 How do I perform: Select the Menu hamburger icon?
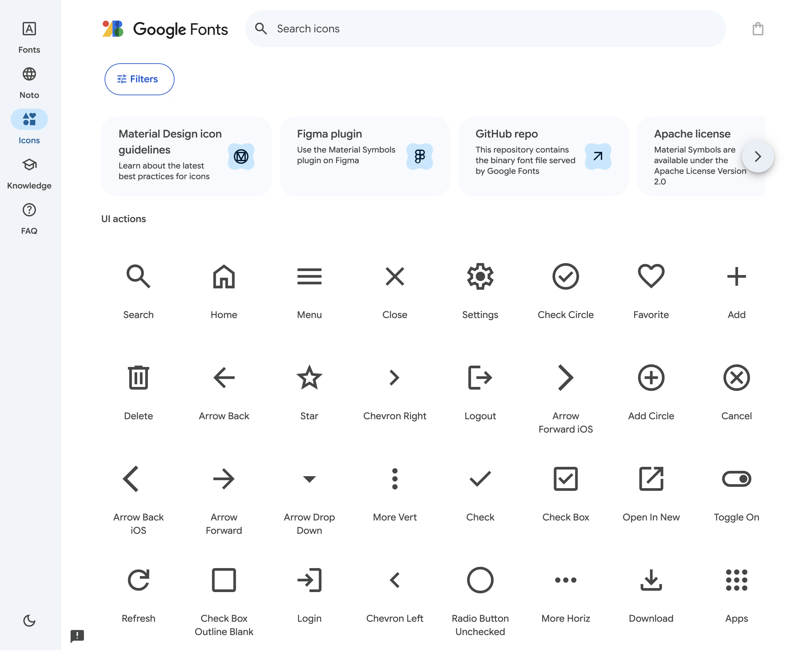(x=309, y=276)
